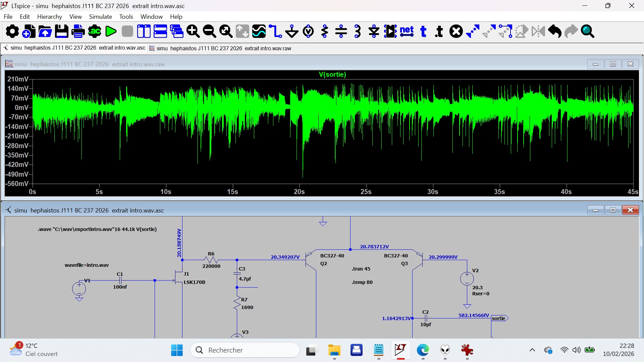Screen dimensions: 644x362
Task: Click the Zoom in magnifier icon
Action: pyautogui.click(x=193, y=32)
